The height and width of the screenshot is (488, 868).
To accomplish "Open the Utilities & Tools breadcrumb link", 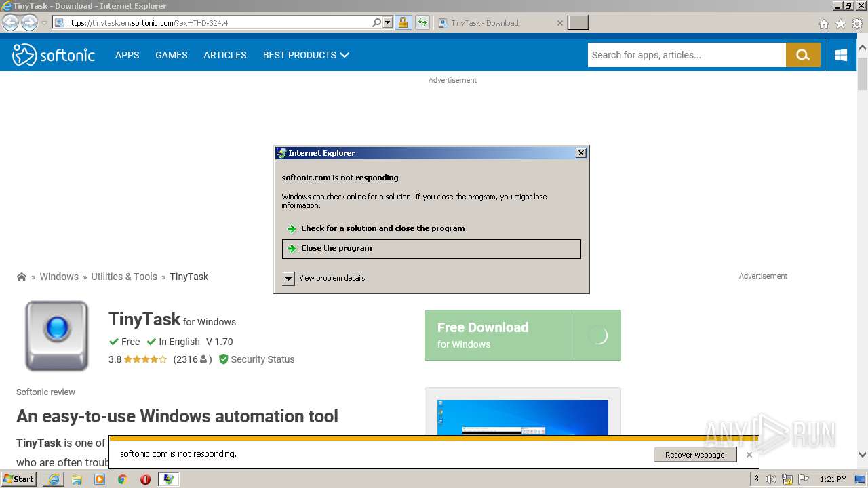I will 124,277.
